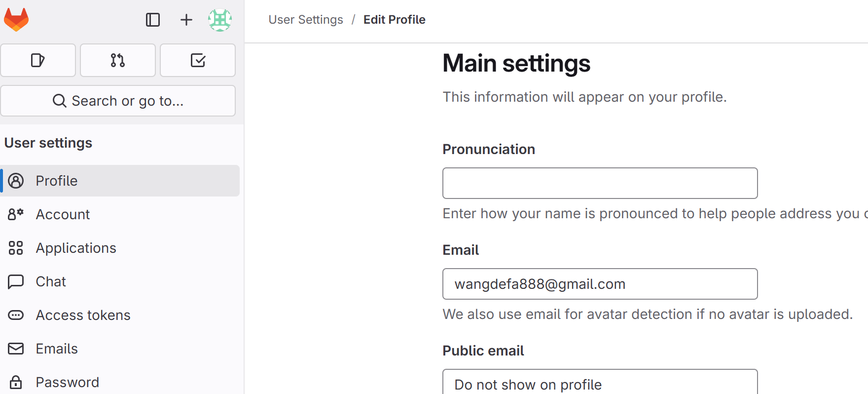
Task: Open Chat settings in the sidebar
Action: [x=51, y=281]
